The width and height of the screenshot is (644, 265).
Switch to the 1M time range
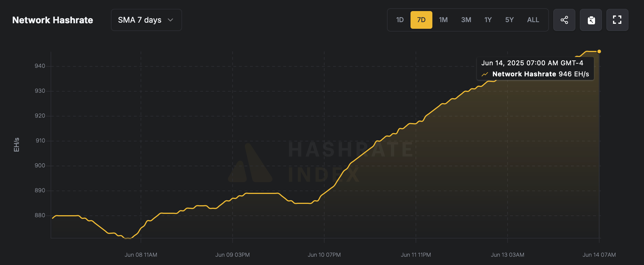point(443,20)
